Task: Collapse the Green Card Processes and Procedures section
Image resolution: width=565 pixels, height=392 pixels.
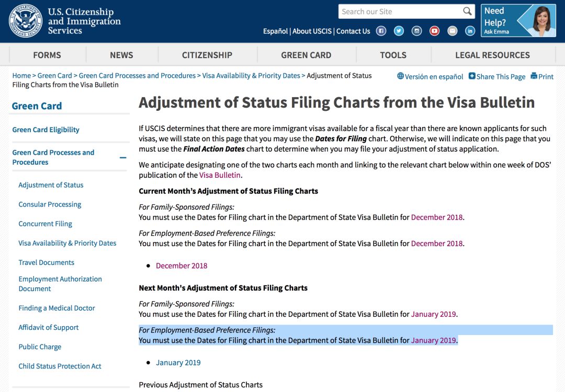Action: 123,157
